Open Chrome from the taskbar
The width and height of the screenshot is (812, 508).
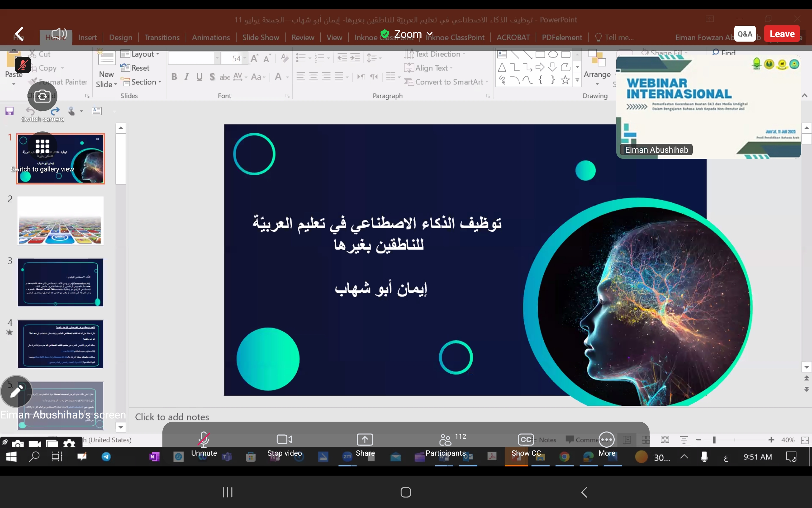[564, 457]
